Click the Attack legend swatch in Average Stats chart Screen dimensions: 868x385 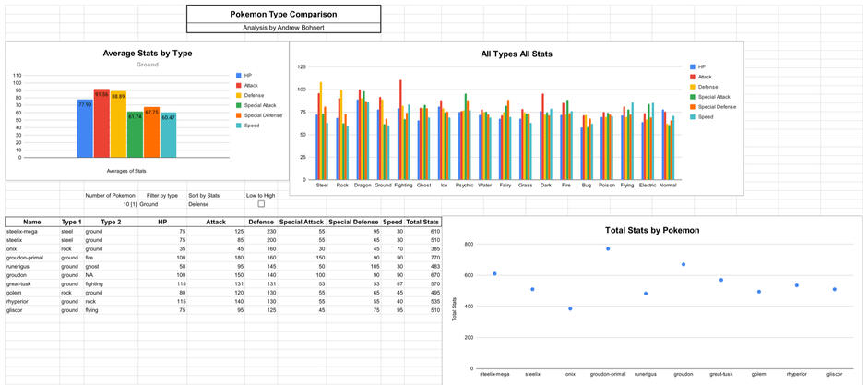pyautogui.click(x=238, y=86)
